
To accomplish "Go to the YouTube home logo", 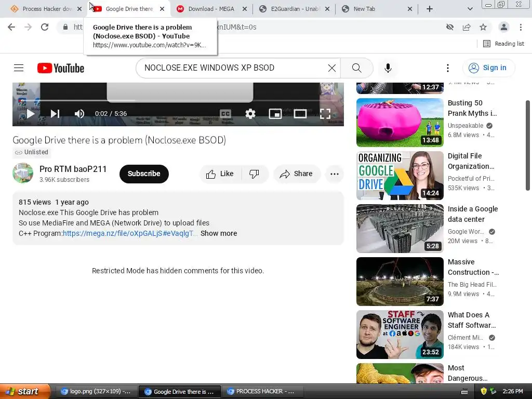I will [61, 68].
